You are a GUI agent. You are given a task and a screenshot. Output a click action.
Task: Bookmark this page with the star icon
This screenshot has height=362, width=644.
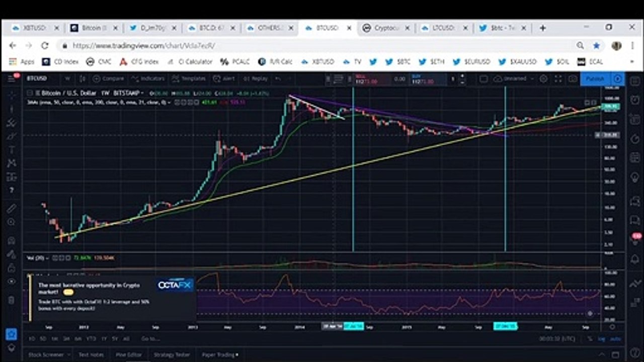click(596, 46)
